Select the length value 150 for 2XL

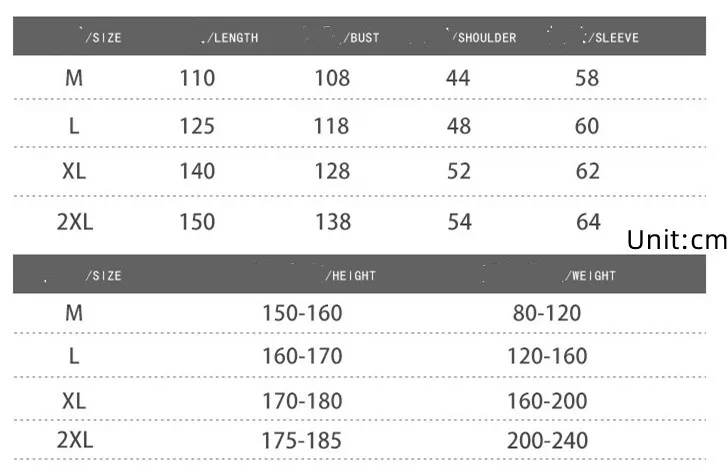[197, 221]
